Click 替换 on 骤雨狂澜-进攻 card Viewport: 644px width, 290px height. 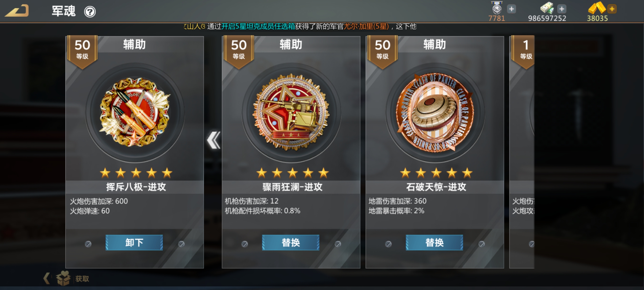tap(291, 242)
